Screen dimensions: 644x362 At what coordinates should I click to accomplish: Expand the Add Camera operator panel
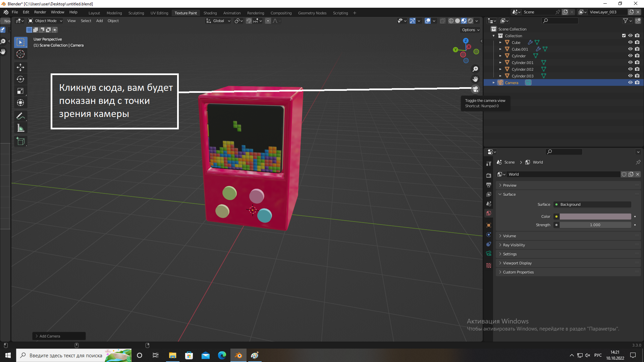tap(59, 336)
